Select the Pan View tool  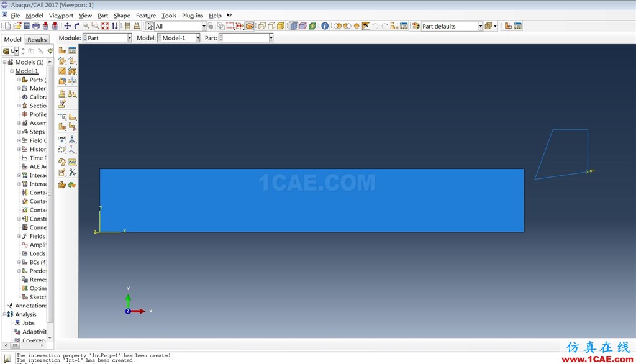click(x=67, y=26)
